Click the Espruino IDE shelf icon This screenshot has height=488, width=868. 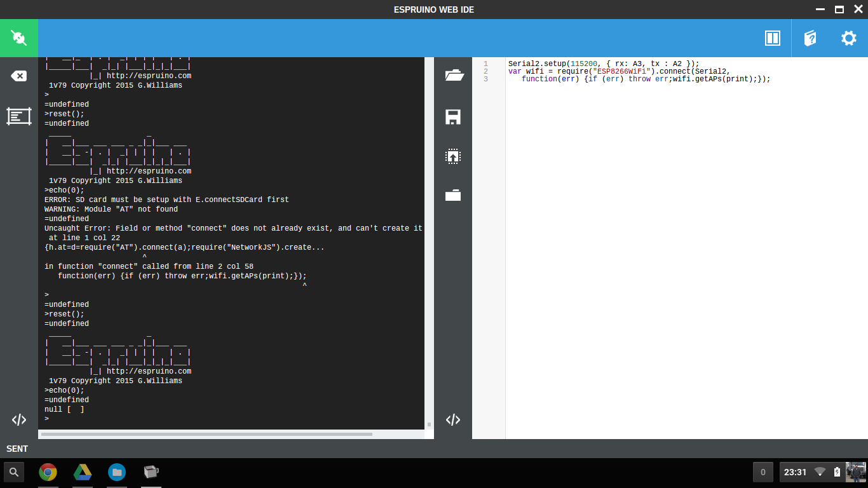point(151,472)
